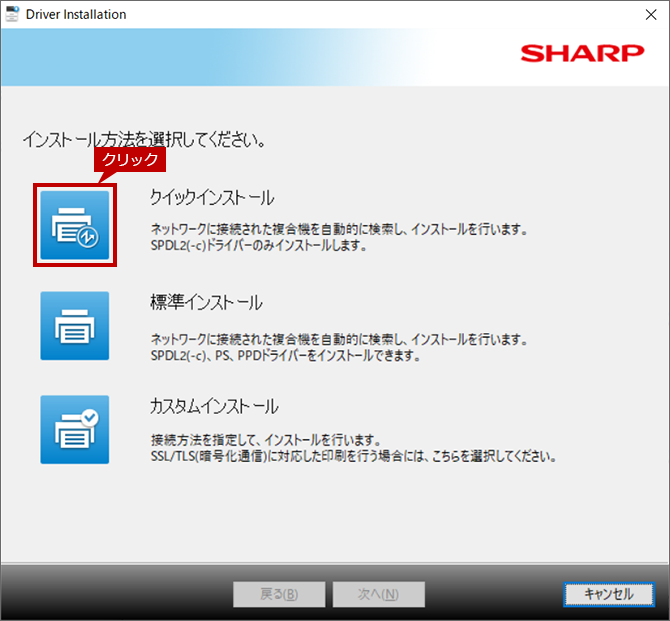670x621 pixels.
Task: Click the 戻る(B) back button
Action: 279,594
